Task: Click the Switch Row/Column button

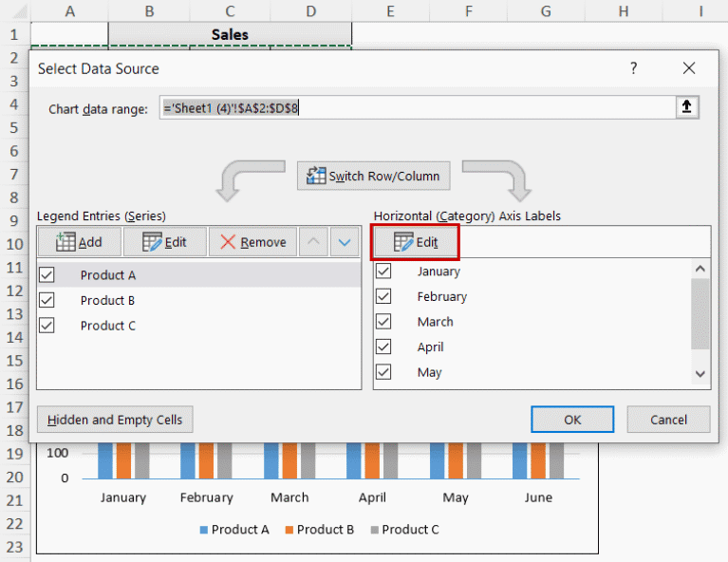Action: [374, 176]
